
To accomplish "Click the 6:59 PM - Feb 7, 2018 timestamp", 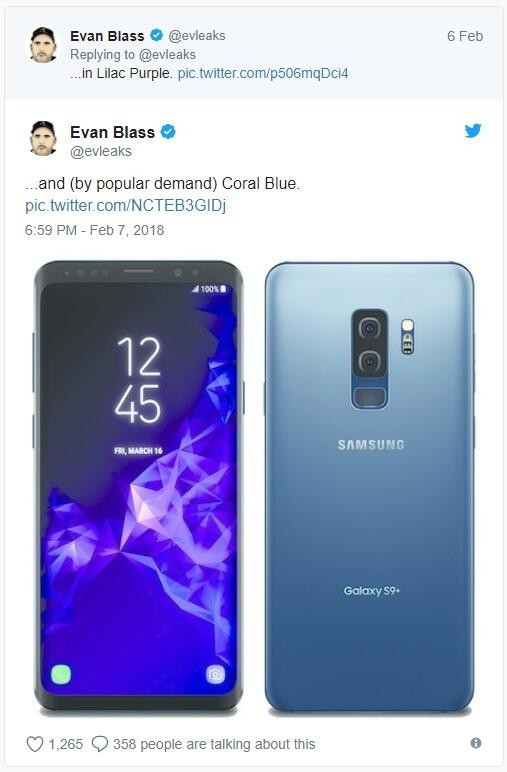I will [95, 230].
